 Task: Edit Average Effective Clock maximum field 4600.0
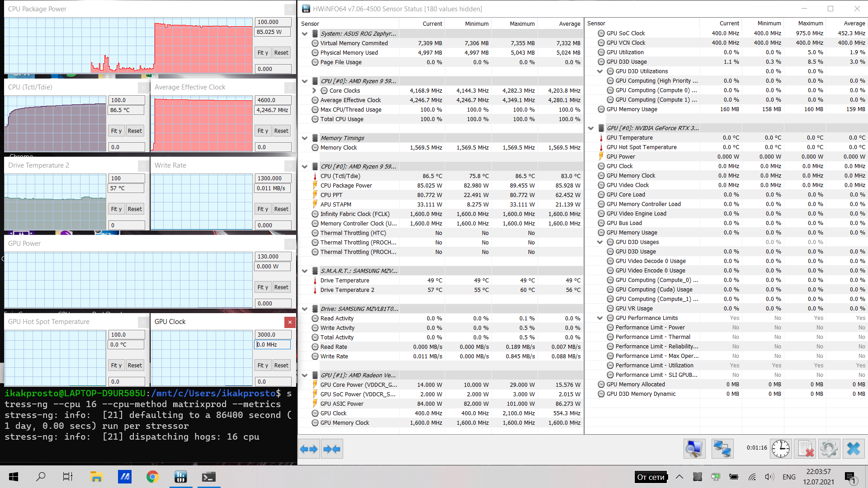[273, 100]
